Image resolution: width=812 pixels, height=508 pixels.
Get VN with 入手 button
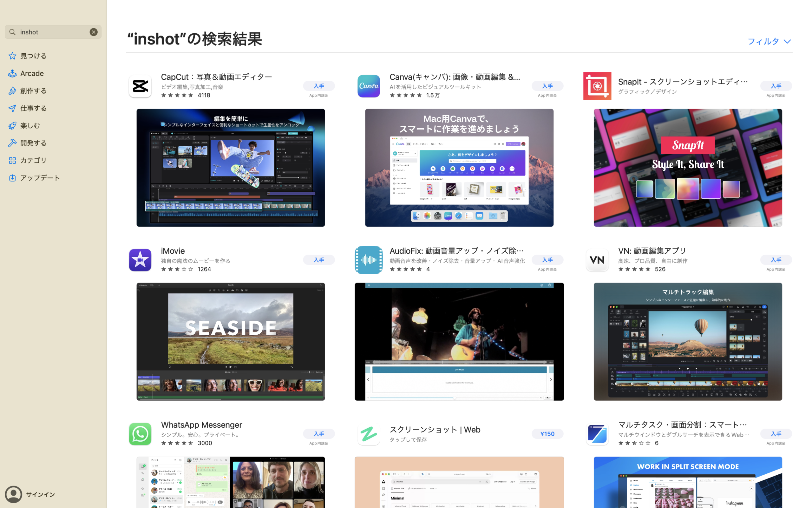tap(776, 260)
